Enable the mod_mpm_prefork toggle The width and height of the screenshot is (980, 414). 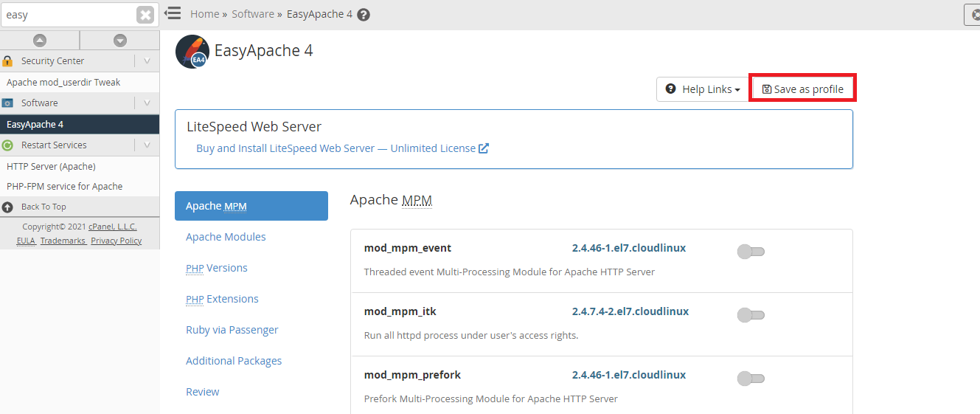751,379
